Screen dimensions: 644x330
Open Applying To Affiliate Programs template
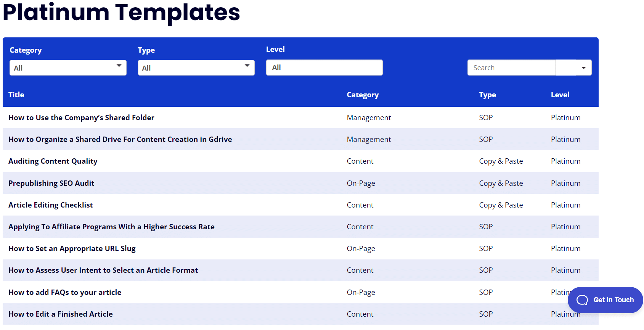[x=111, y=227]
